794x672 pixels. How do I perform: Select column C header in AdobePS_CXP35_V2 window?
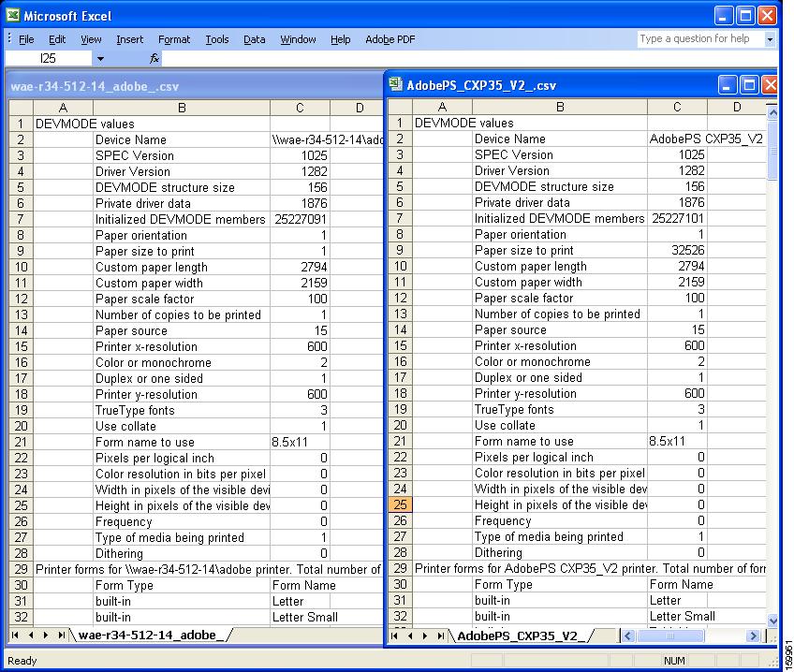click(677, 107)
